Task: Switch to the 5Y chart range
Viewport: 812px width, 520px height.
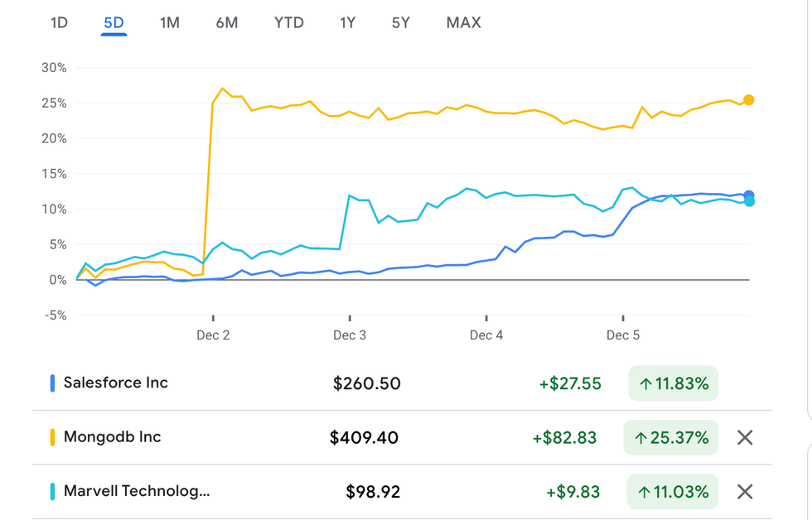Action: click(401, 23)
